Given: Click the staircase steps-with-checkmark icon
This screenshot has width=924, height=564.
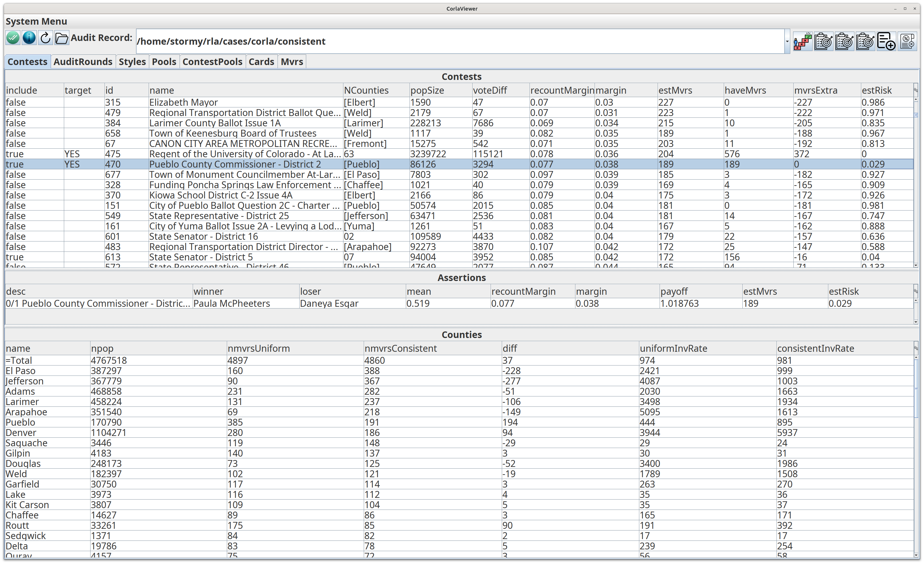Looking at the screenshot, I should 803,41.
